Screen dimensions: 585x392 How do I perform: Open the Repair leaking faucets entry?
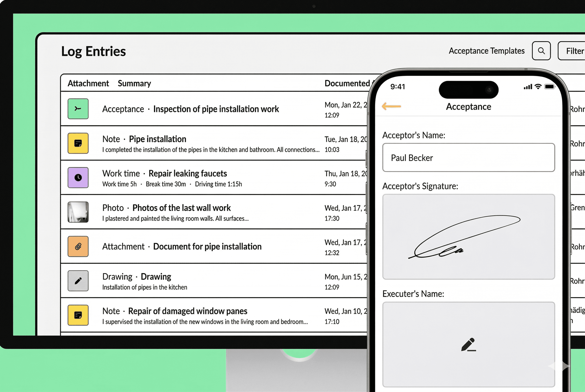187,174
